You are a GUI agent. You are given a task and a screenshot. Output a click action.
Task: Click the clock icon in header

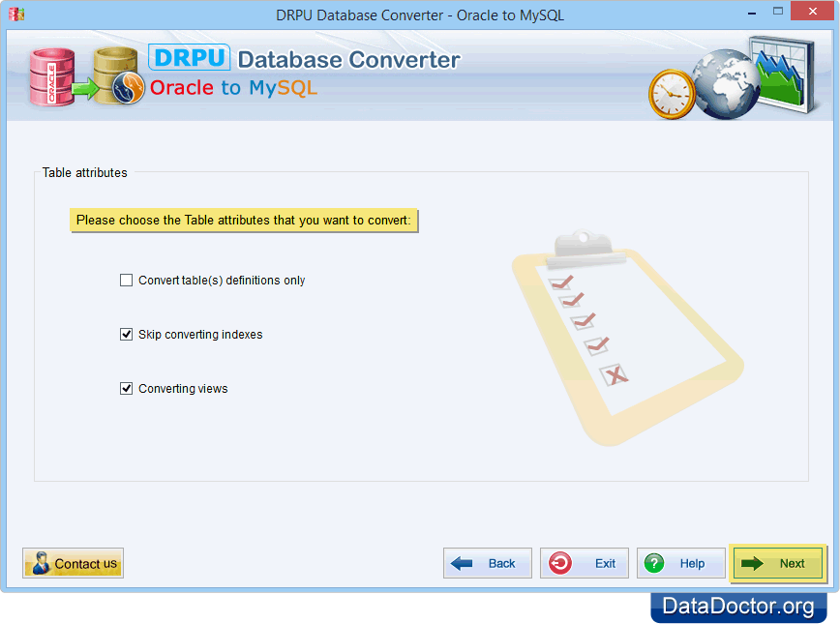672,94
